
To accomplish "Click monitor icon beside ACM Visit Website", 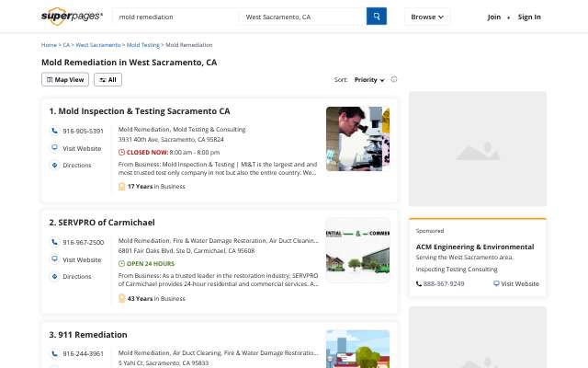I will (x=496, y=283).
